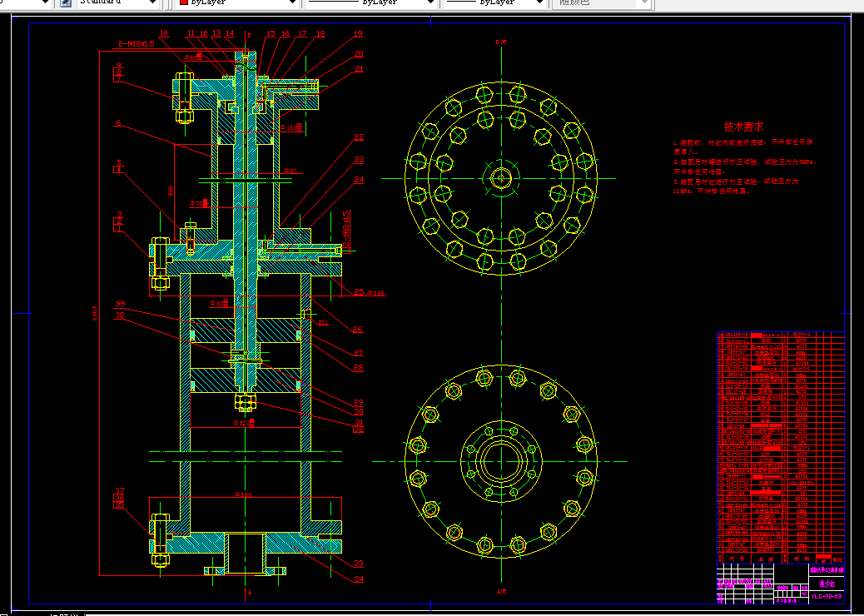864x616 pixels.
Task: Select technical requirement note 2 about 3MPa
Action: tap(745, 167)
